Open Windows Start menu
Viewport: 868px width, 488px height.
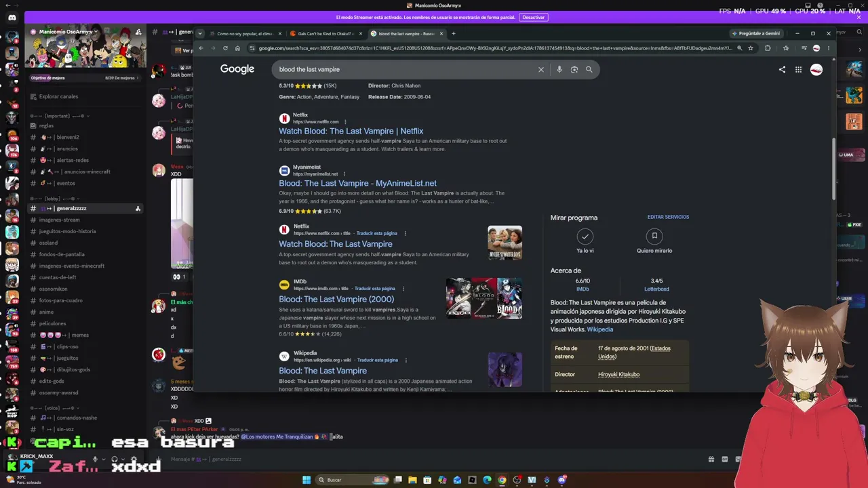coord(307,480)
